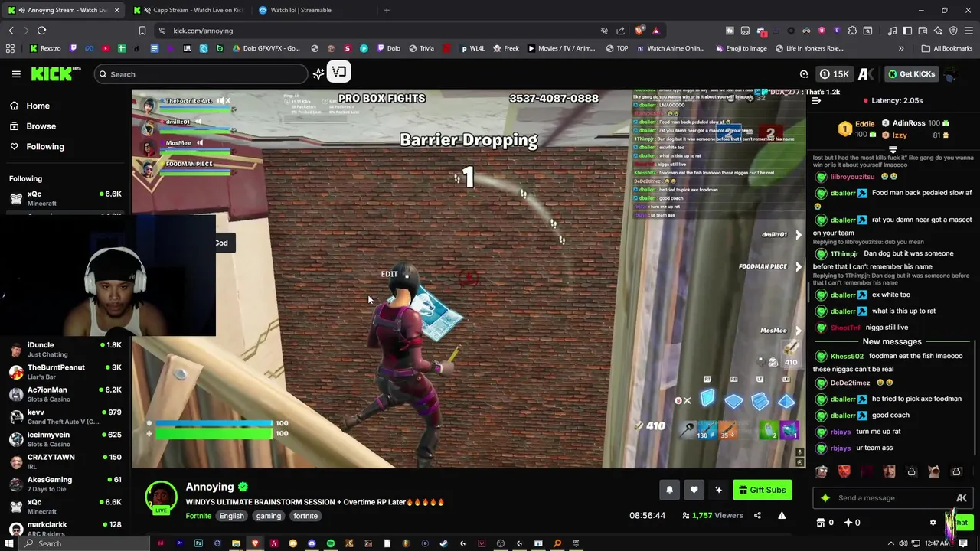Share the stream using share icon
This screenshot has width=980, height=551.
[757, 516]
